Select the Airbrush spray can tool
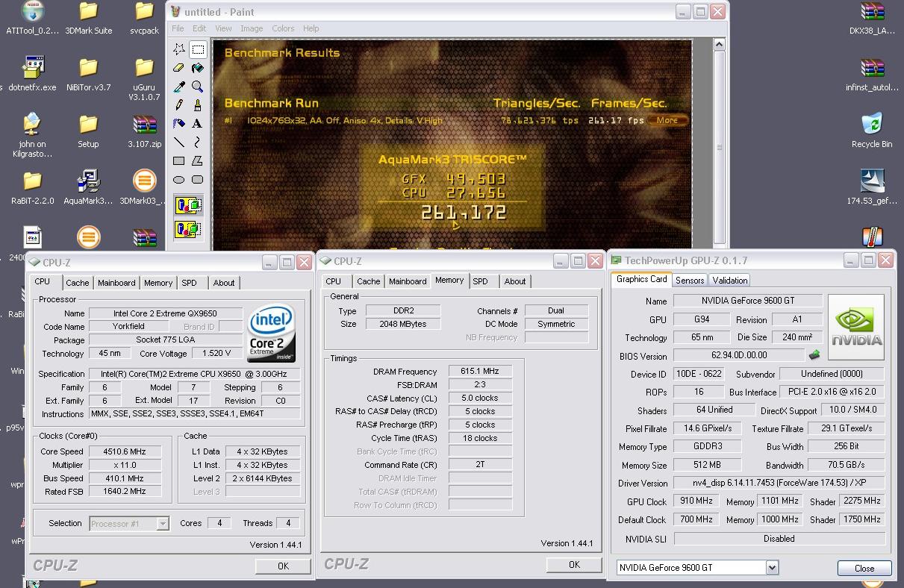This screenshot has width=904, height=588. [x=179, y=124]
